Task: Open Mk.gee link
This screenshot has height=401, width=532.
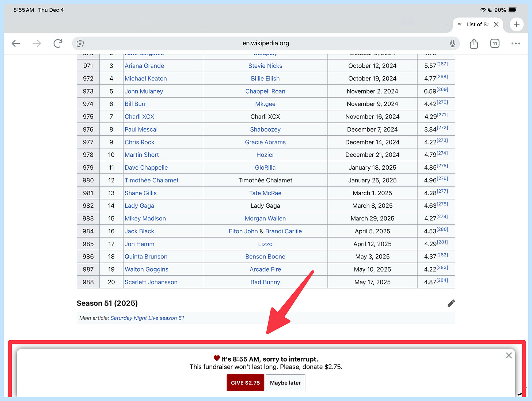Action: tap(265, 104)
